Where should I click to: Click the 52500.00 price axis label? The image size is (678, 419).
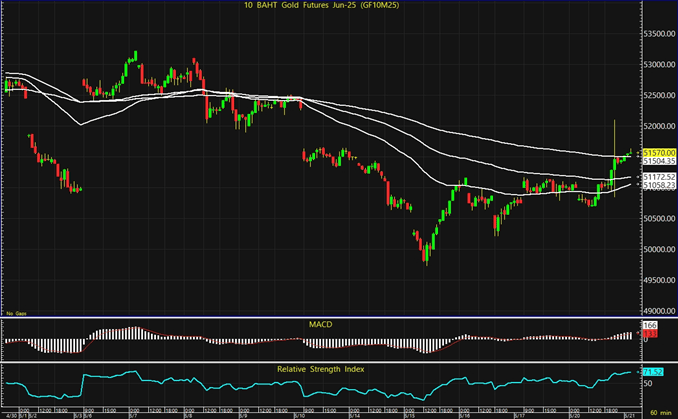pos(658,95)
